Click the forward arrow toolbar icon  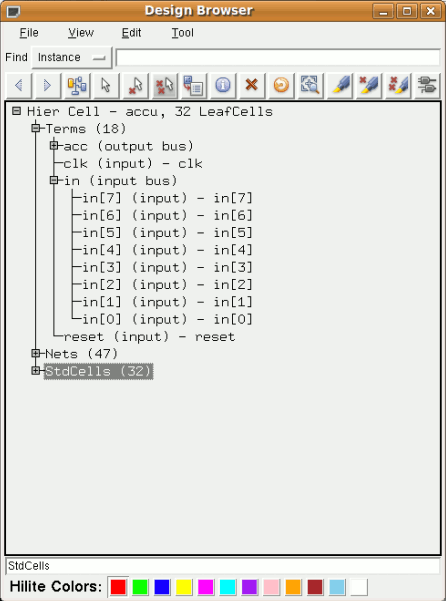pyautogui.click(x=48, y=85)
